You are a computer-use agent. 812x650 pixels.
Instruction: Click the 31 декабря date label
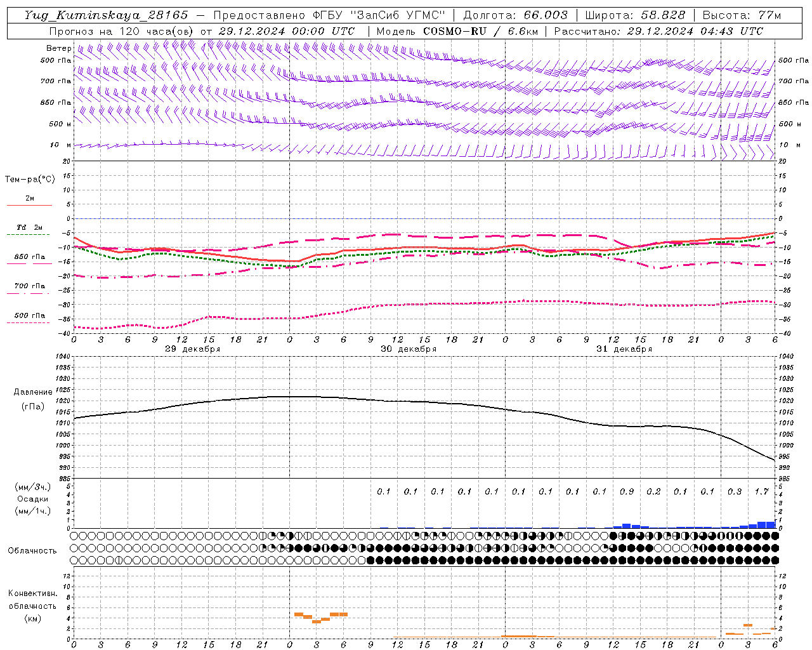[x=624, y=349]
